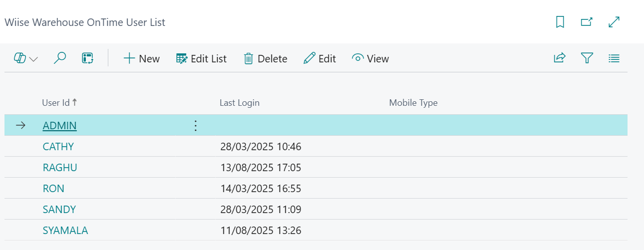Click the search magnifier icon
This screenshot has width=644, height=250.
60,58
